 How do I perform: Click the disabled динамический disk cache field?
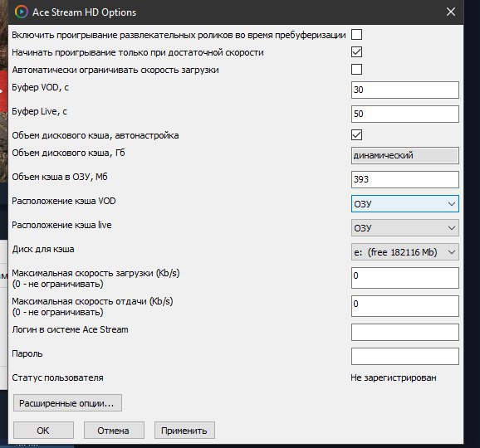[405, 155]
